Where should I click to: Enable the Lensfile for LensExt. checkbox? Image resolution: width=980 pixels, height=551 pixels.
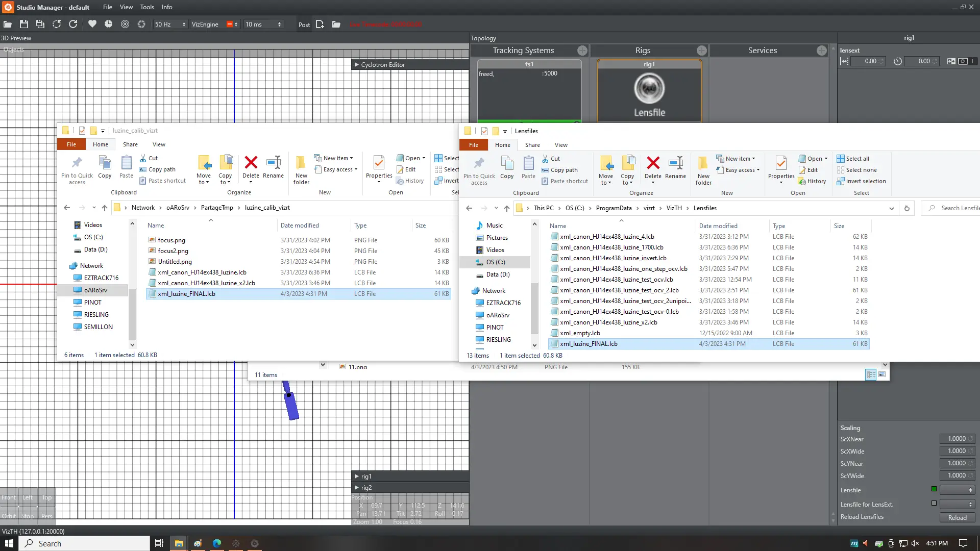[x=934, y=504]
